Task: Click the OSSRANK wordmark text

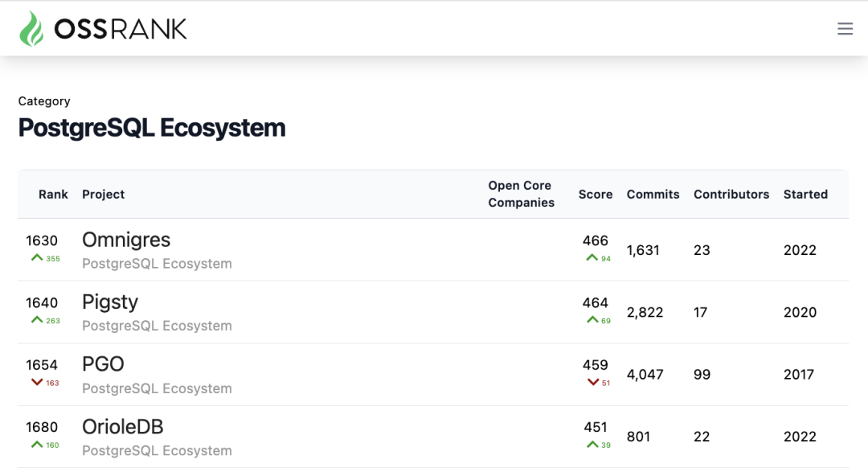Action: coord(121,29)
